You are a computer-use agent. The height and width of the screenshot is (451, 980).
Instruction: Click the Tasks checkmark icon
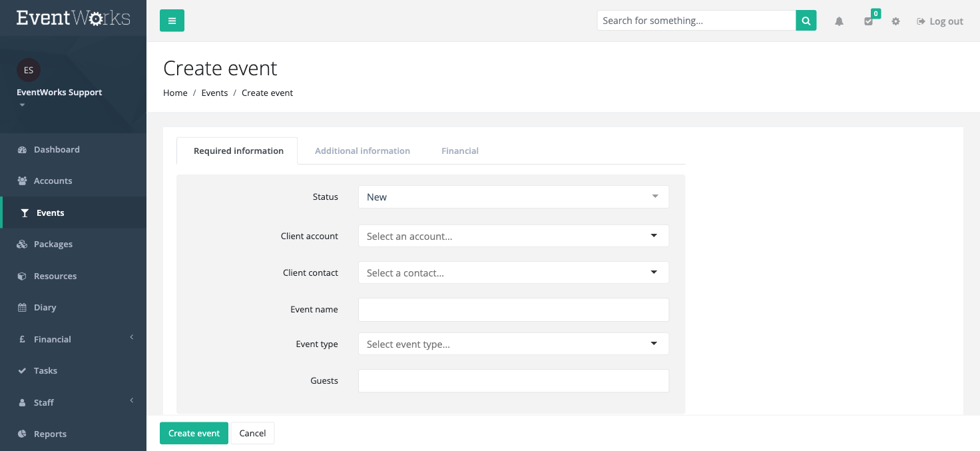[22, 371]
